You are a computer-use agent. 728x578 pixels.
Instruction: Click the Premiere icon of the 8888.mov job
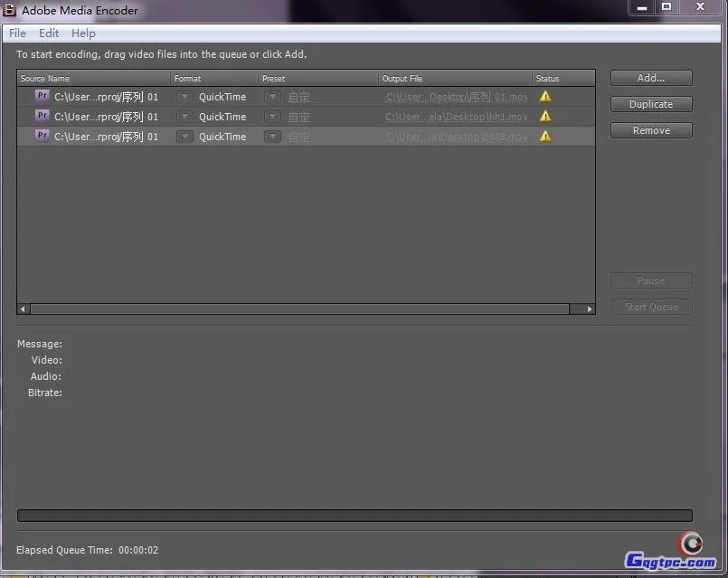click(x=42, y=136)
